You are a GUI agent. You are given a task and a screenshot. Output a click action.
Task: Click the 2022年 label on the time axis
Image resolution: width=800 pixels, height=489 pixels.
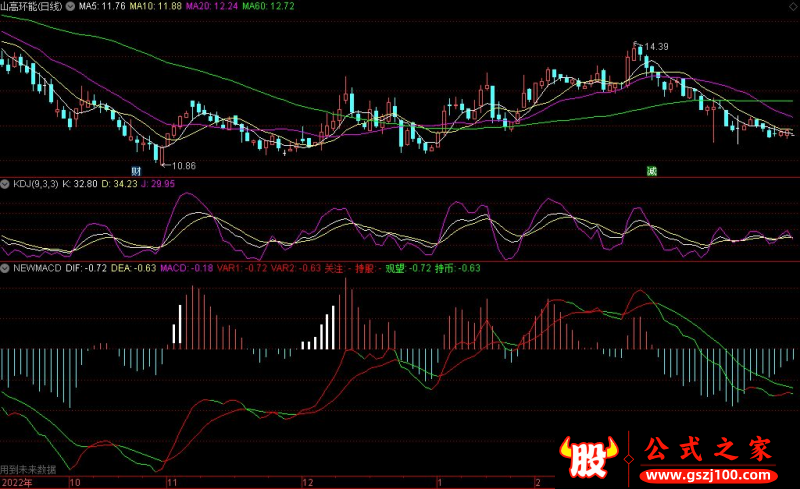pos(18,482)
